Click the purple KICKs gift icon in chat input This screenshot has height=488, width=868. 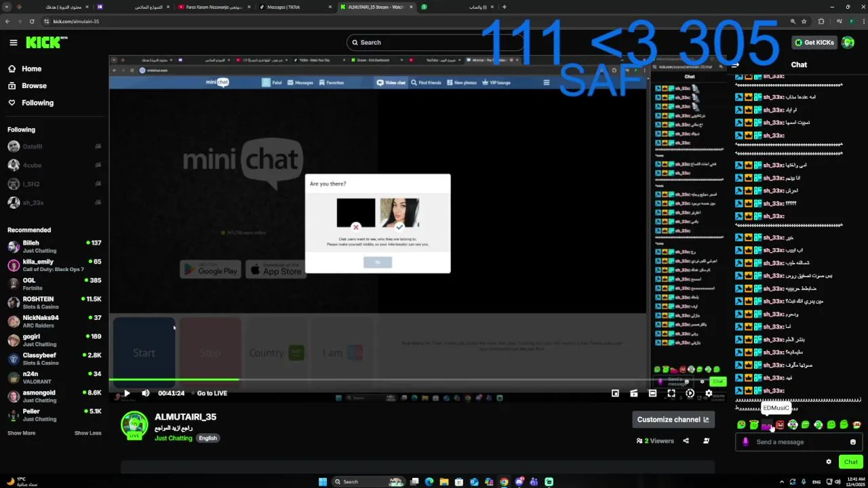745,442
